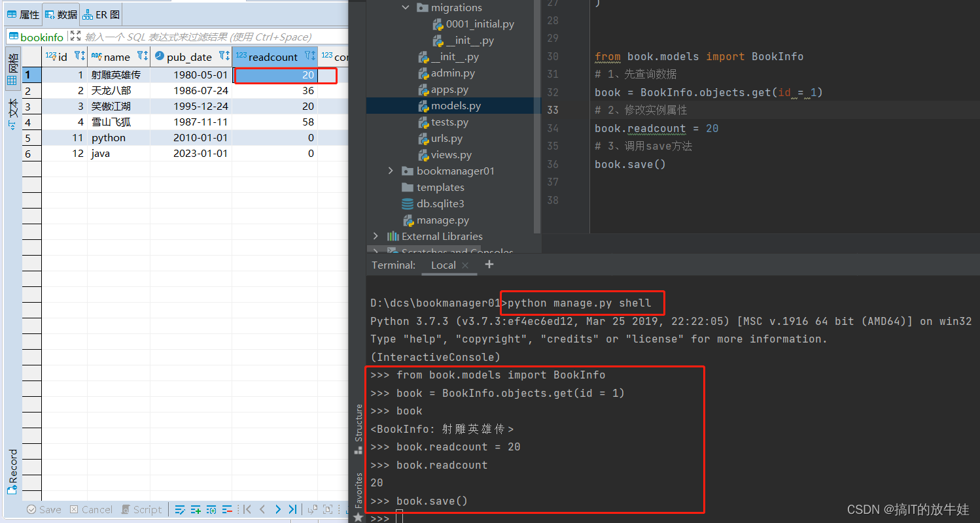Switch to 网格 grid view side tab
Screen dimensions: 980x523
12,68
